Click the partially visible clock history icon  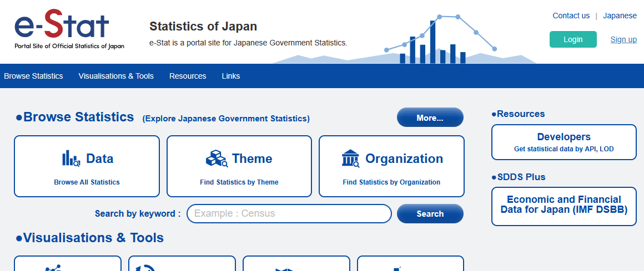pos(145,268)
